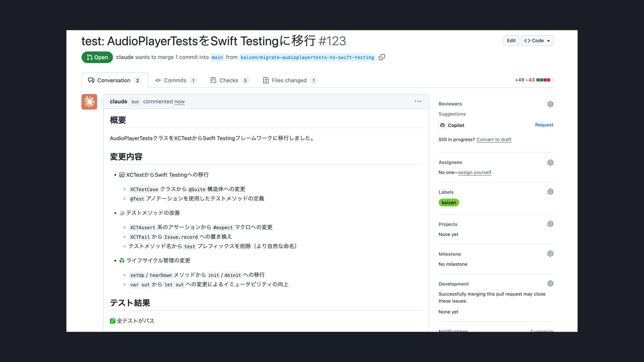Viewport: 644px width, 362px height.
Task: Open the Code dropdown
Action: pyautogui.click(x=537, y=41)
